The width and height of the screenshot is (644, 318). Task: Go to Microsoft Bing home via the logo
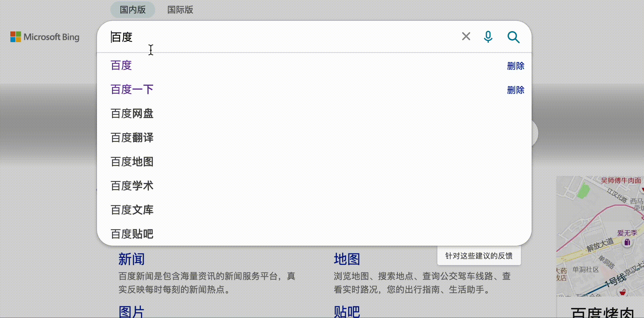pyautogui.click(x=45, y=37)
